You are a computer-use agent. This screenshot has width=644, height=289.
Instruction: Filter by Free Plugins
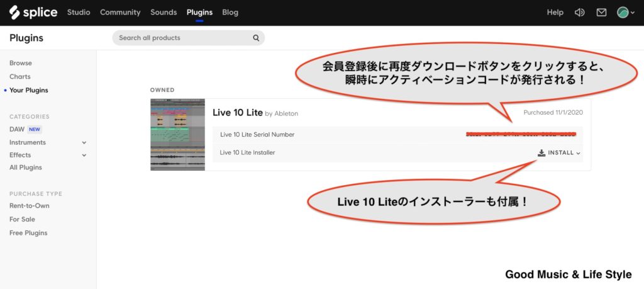click(x=28, y=233)
